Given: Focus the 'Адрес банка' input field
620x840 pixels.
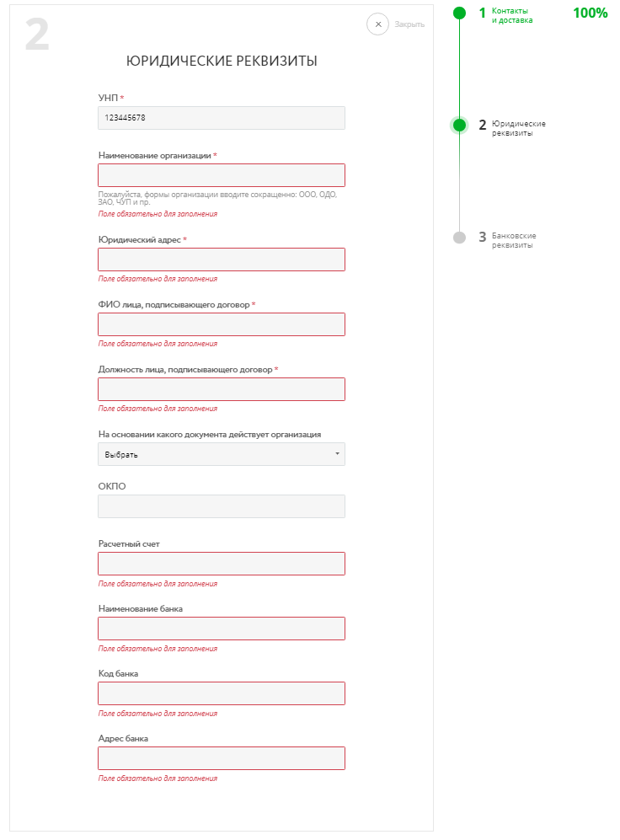Looking at the screenshot, I should coord(222,758).
